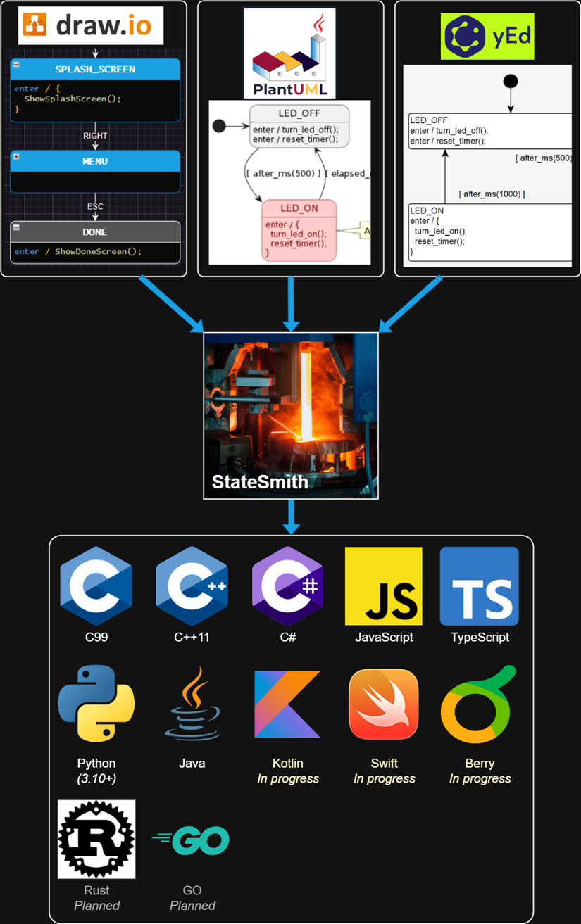Click the PlantUML initial state black dot
Viewport: 581px width, 924px height.
pos(219,126)
